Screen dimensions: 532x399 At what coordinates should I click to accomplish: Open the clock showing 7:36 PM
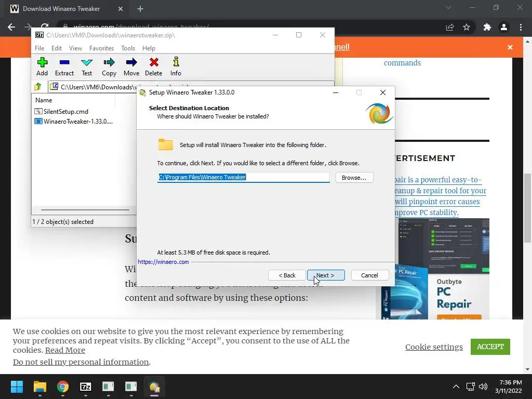508,387
